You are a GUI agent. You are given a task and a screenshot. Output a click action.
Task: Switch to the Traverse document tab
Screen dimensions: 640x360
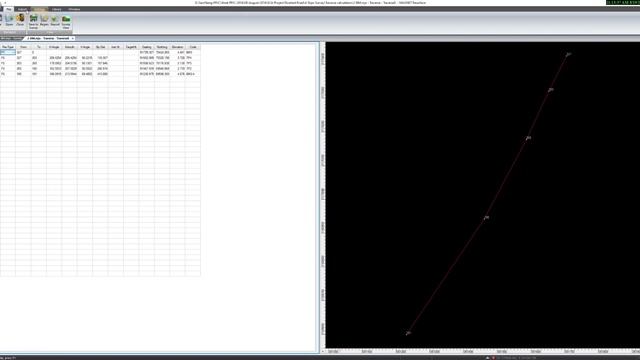coord(48,38)
